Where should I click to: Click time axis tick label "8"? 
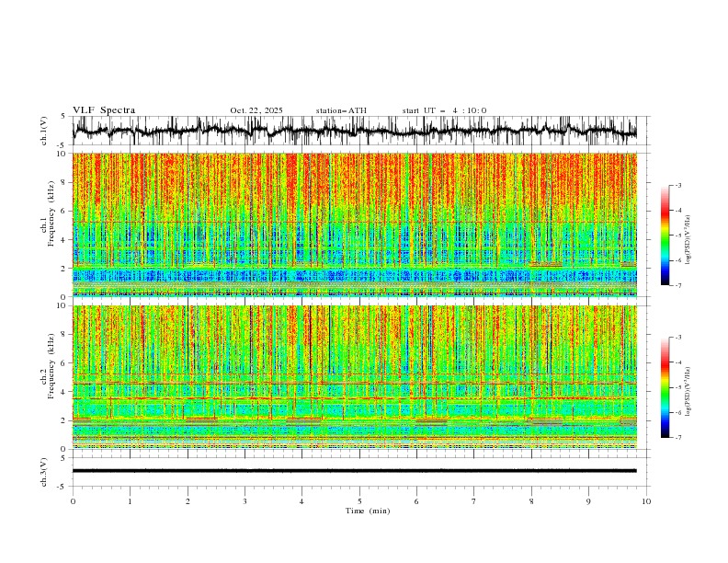click(531, 501)
